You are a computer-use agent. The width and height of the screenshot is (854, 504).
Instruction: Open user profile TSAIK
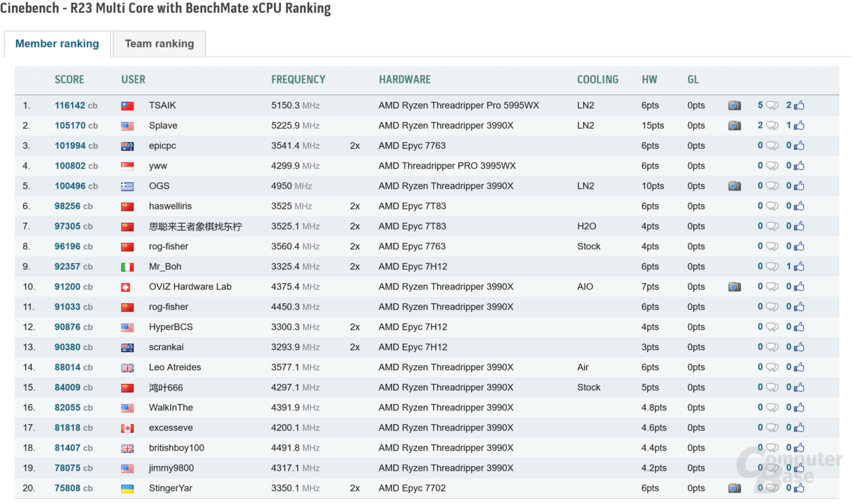click(x=162, y=105)
